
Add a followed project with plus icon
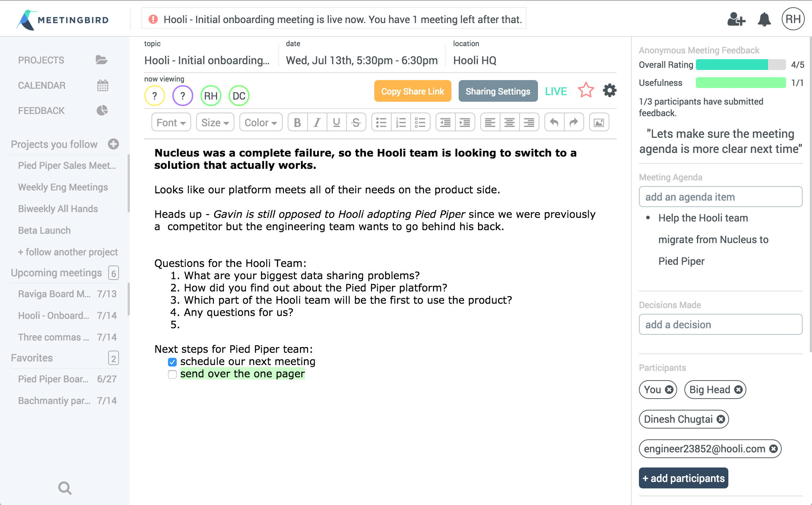click(114, 144)
